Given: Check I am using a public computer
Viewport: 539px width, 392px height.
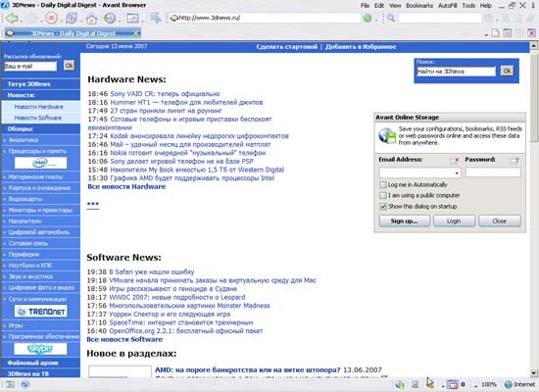Looking at the screenshot, I should coord(383,195).
